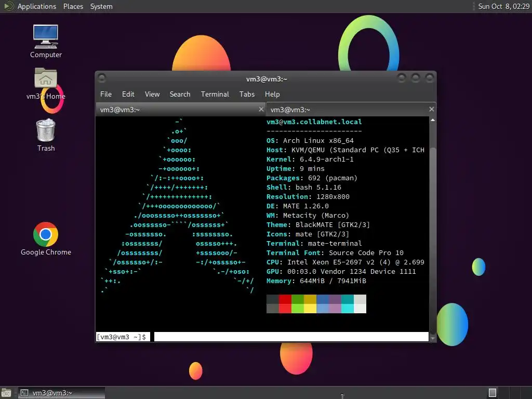The width and height of the screenshot is (532, 399).
Task: Open the Applications menu in top panel
Action: (37, 6)
